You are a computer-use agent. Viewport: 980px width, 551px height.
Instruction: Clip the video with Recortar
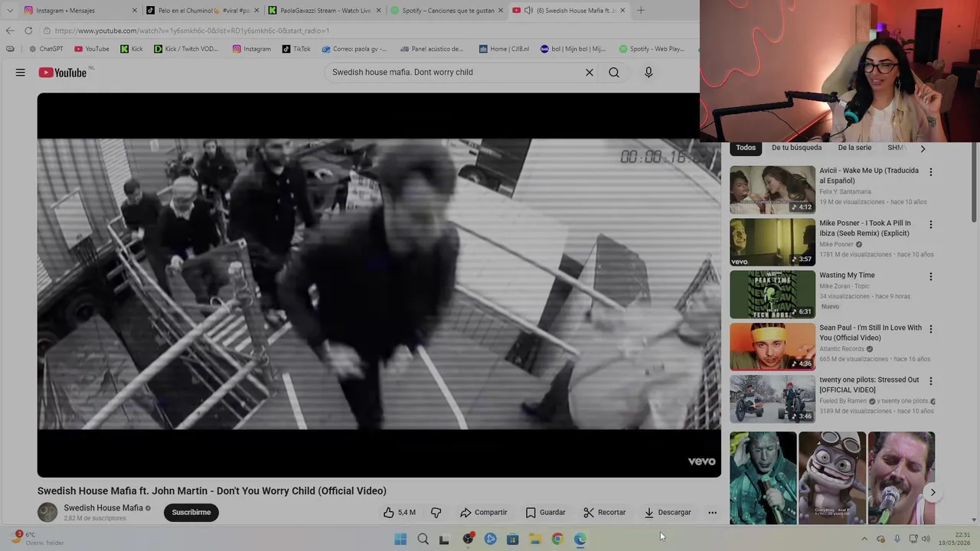point(604,513)
